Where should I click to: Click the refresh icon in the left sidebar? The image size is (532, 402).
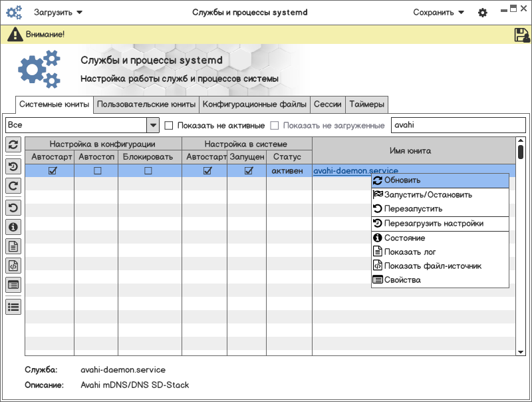(13, 144)
